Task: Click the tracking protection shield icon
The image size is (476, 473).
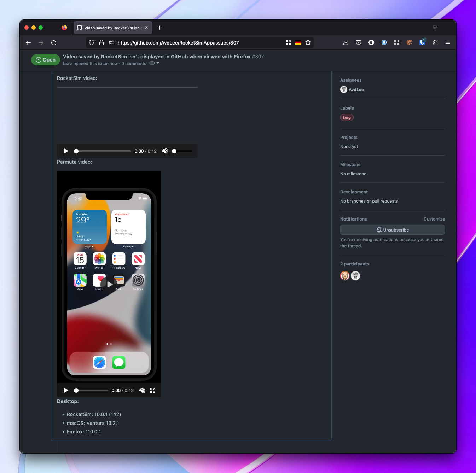Action: 92,42
